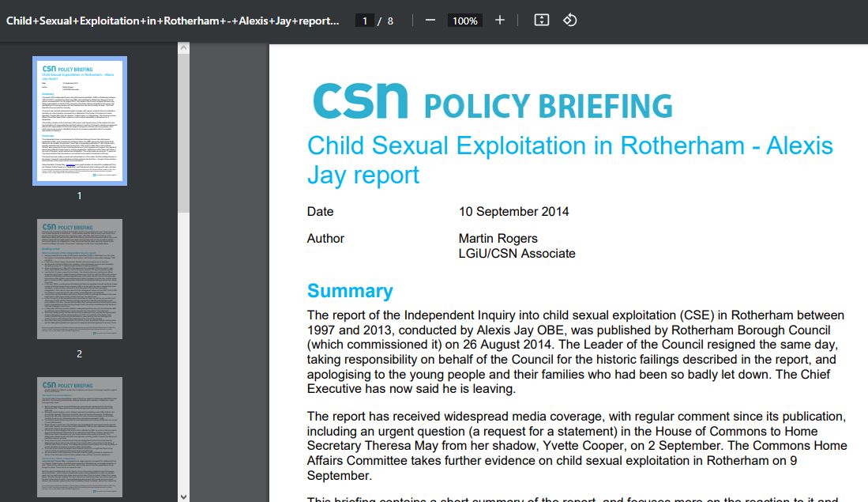Click the 'Date' label
This screenshot has width=868, height=502.
321,212
